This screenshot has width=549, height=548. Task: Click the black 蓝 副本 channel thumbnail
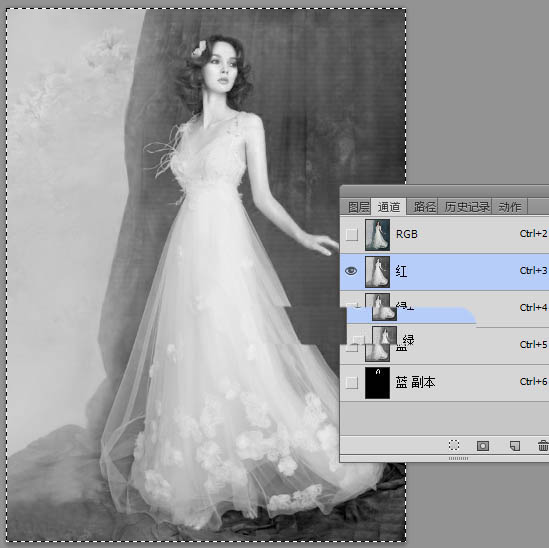tap(377, 383)
